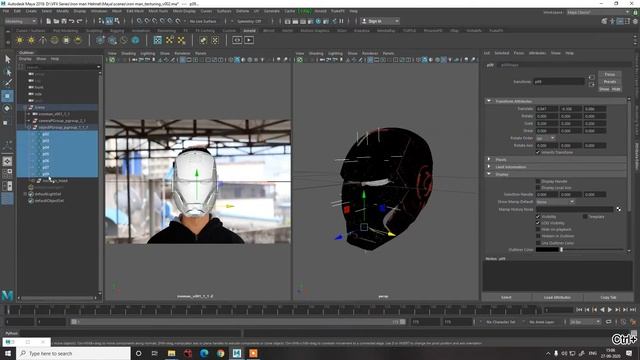Toggle the Template checkbox

(x=585, y=217)
